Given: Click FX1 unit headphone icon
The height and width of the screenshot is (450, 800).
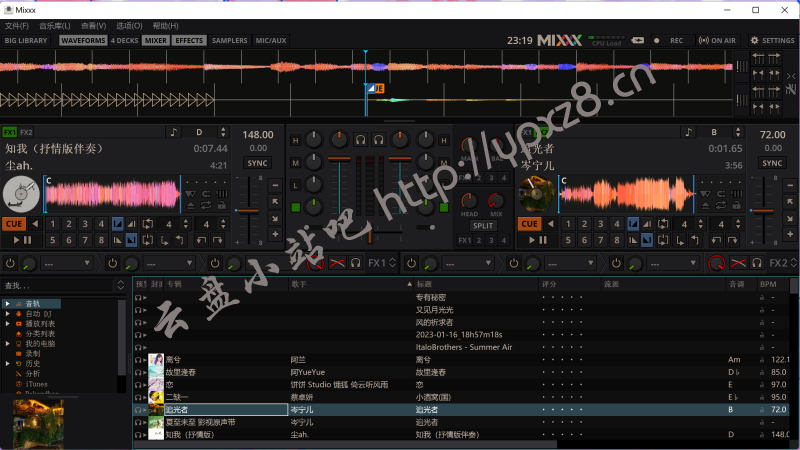Looking at the screenshot, I should (x=356, y=263).
